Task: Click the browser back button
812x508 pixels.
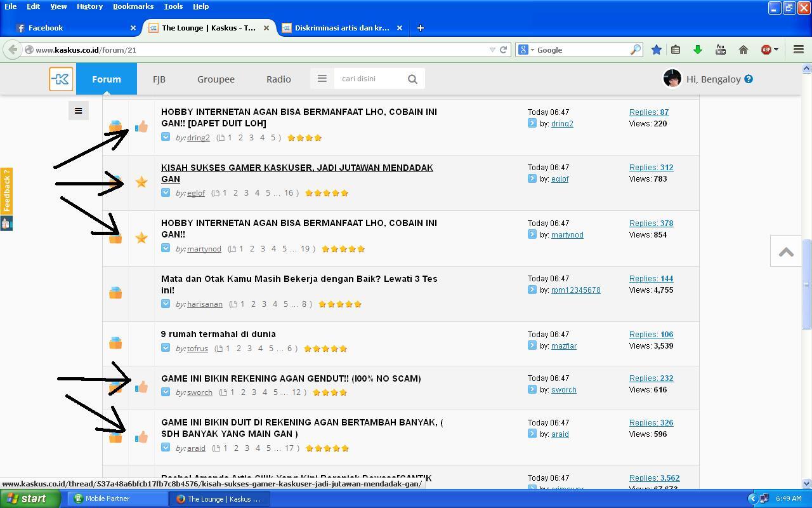Action: point(13,50)
